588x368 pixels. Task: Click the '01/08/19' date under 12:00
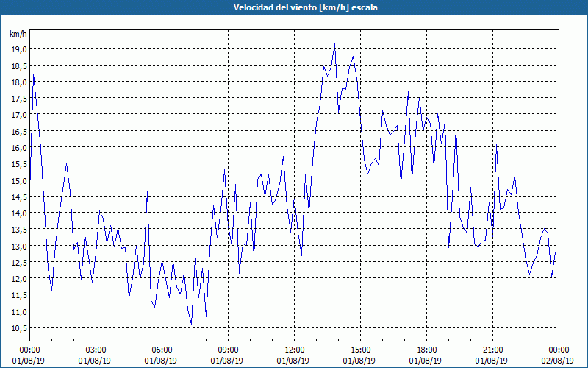[293, 361]
